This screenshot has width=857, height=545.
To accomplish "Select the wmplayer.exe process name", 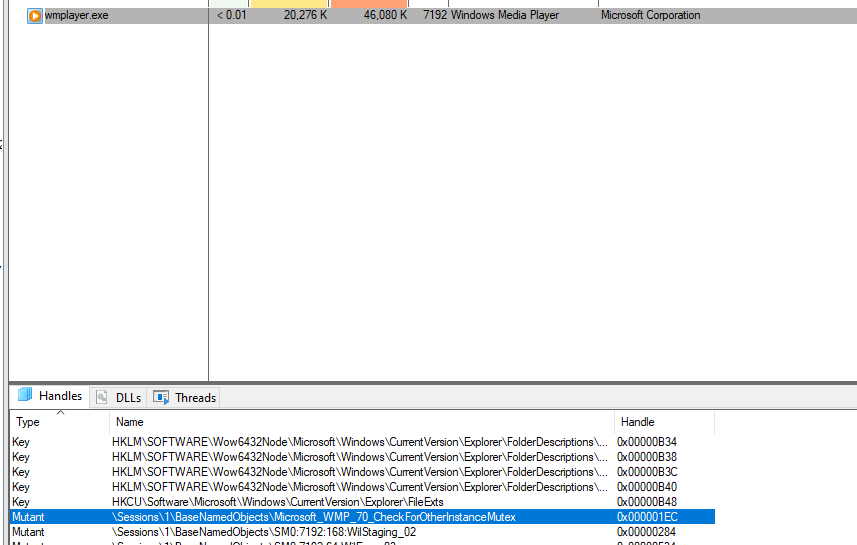I will [x=77, y=15].
